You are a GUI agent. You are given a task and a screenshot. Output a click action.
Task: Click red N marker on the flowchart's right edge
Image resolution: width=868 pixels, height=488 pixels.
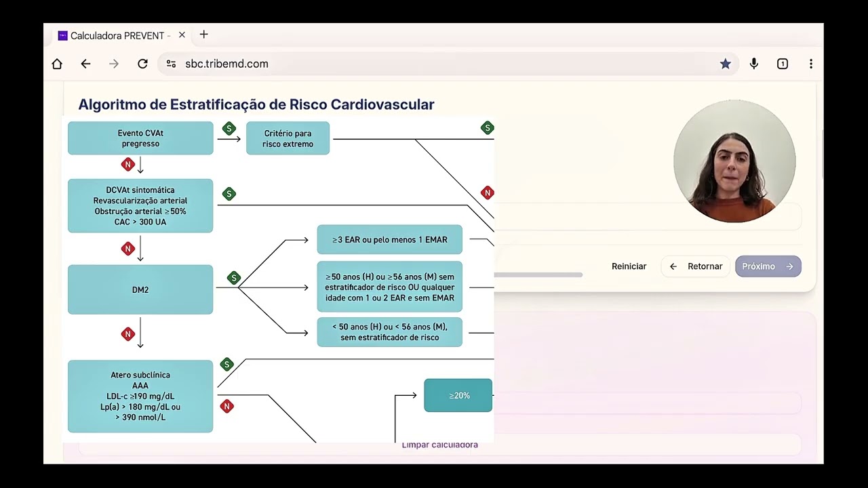point(487,193)
